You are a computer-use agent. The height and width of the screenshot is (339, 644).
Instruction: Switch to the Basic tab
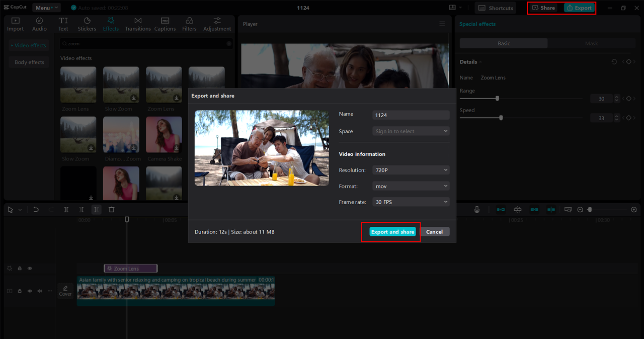[504, 44]
